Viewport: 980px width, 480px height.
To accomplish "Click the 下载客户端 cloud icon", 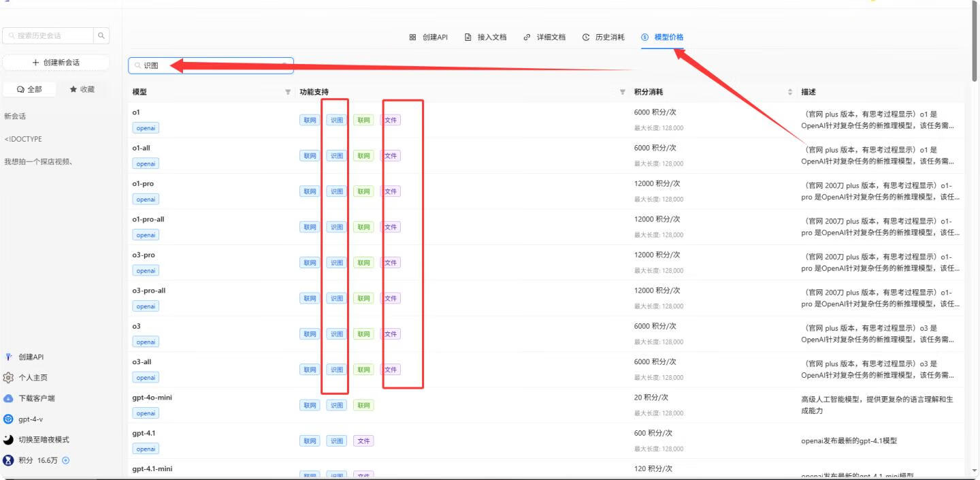I will tap(8, 398).
